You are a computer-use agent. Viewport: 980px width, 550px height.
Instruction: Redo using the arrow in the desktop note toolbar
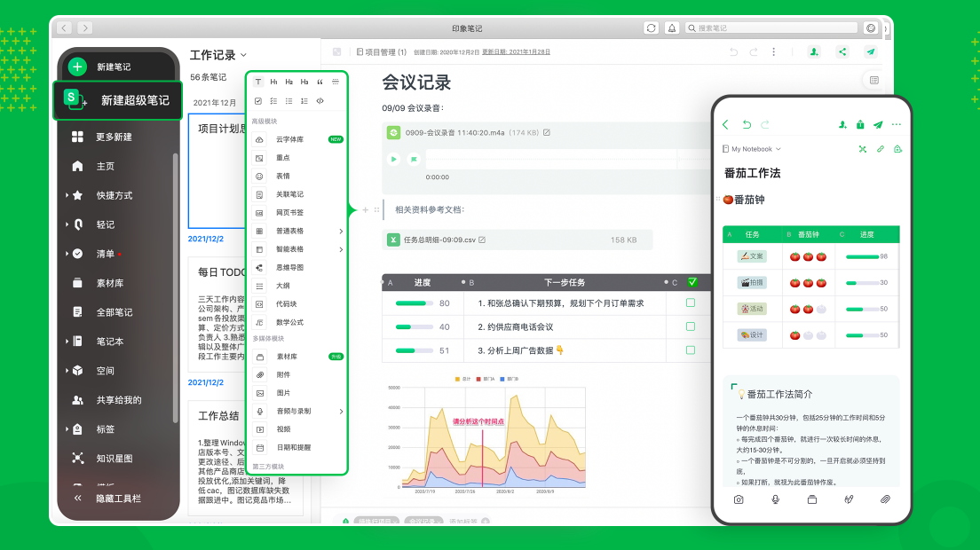tap(754, 51)
